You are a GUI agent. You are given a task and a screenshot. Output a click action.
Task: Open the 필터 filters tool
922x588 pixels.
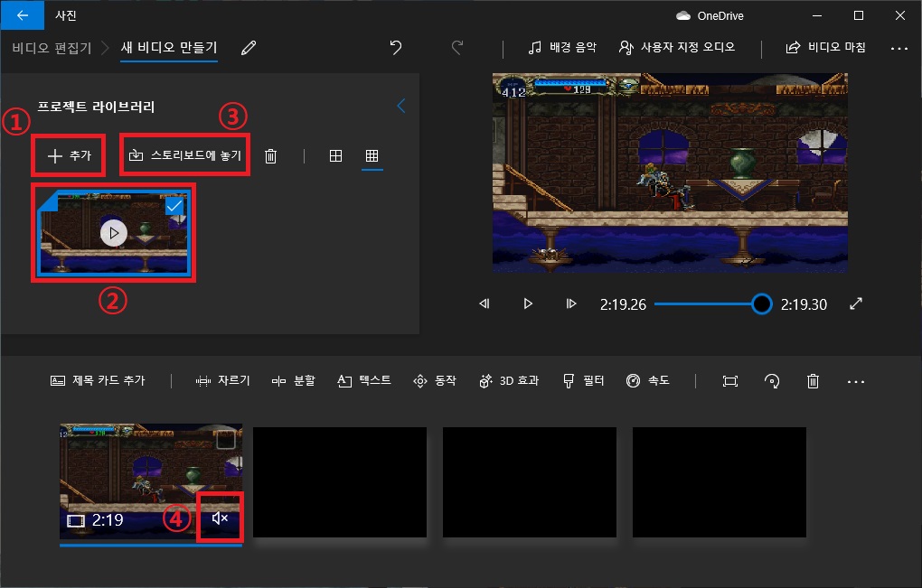583,380
